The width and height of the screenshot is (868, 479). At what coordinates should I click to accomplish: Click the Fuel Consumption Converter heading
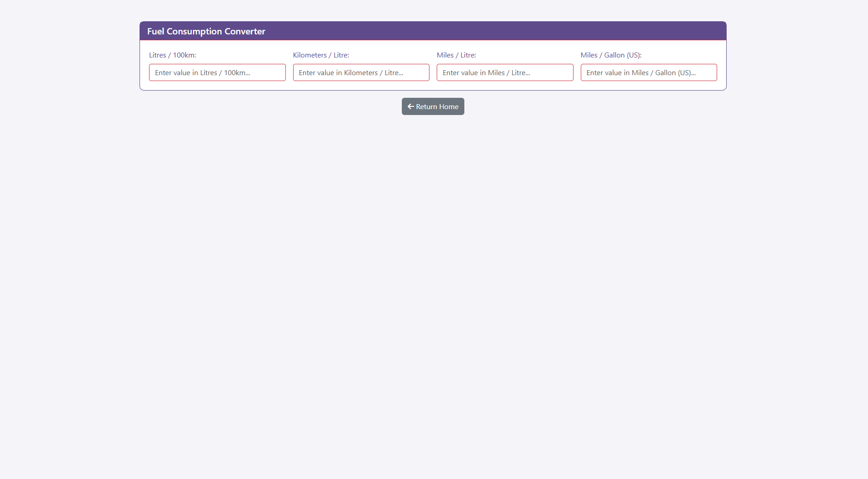206,31
